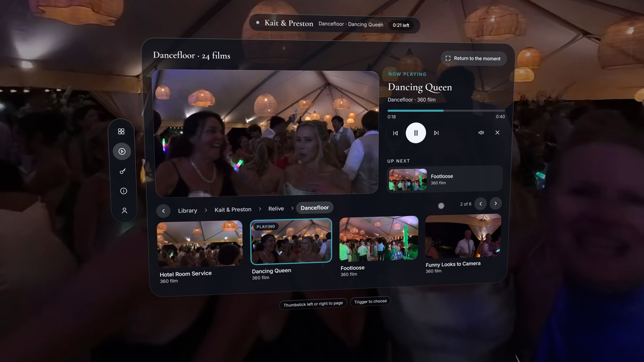Screen dimensions: 644x362
Task: Select the Dancing Queen thumbnail marked Playing
Action: point(291,241)
